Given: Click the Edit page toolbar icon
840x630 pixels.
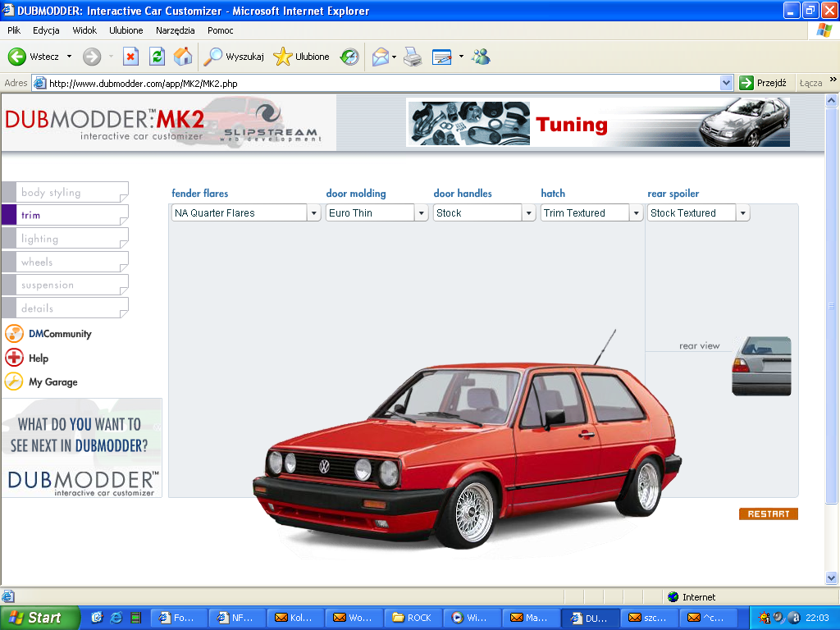Looking at the screenshot, I should (442, 57).
